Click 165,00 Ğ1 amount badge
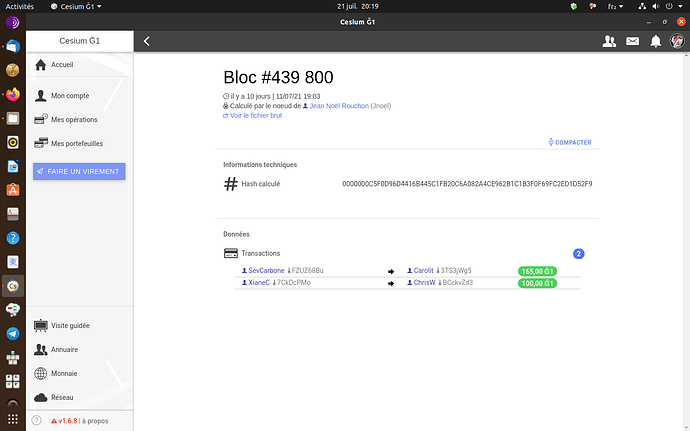The width and height of the screenshot is (690, 431). [537, 271]
